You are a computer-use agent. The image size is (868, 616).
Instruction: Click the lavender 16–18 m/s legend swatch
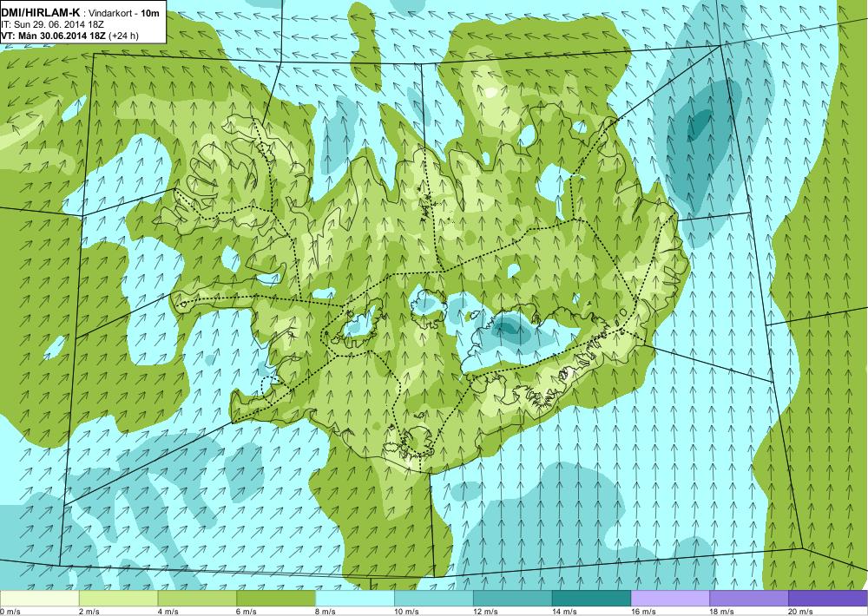(670, 599)
